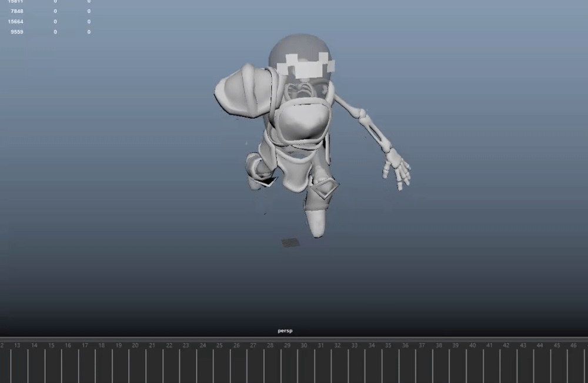
Task: Select the small dark plane below character
Action: [x=290, y=243]
